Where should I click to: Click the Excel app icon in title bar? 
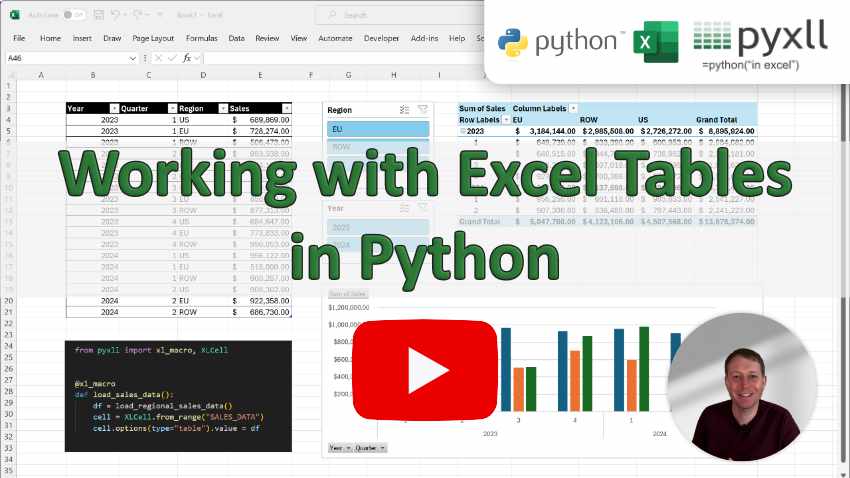pos(15,15)
